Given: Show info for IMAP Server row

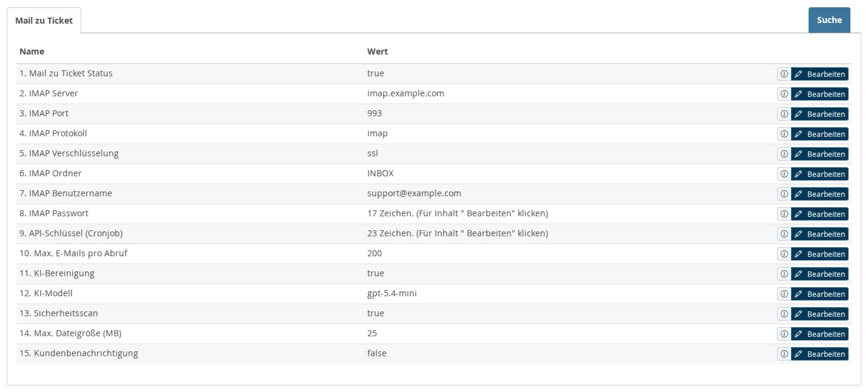Looking at the screenshot, I should (784, 94).
